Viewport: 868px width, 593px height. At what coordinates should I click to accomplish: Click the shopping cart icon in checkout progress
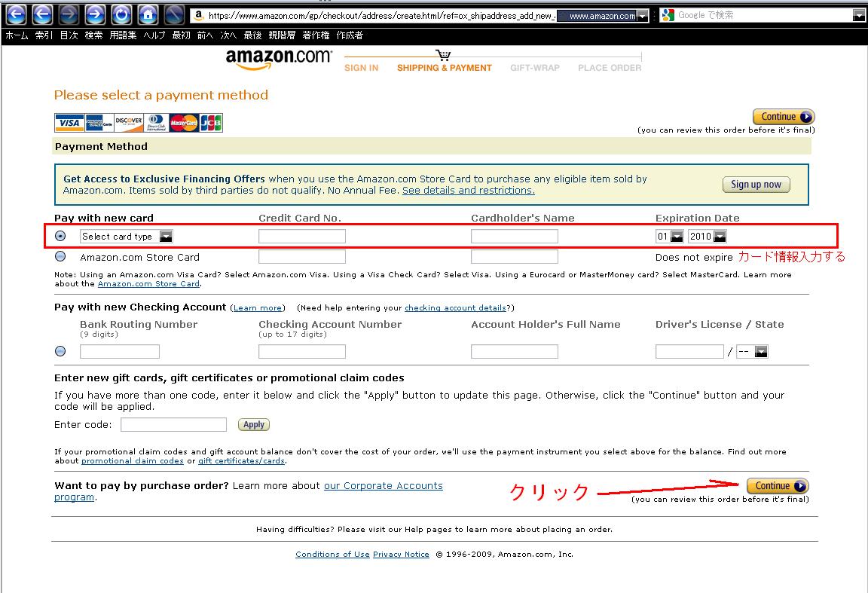pos(443,55)
